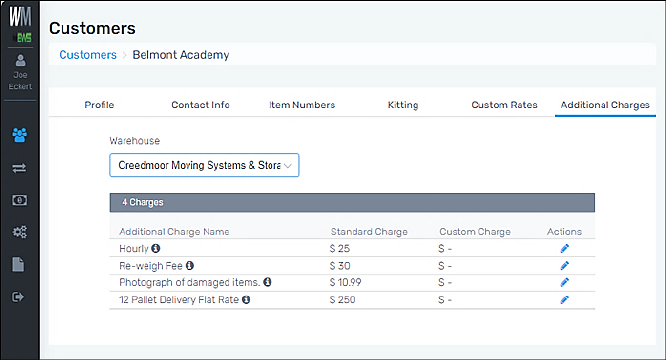Select the 12 Pallet Delivery Flat Rate text
Image resolution: width=666 pixels, height=360 pixels.
[179, 300]
